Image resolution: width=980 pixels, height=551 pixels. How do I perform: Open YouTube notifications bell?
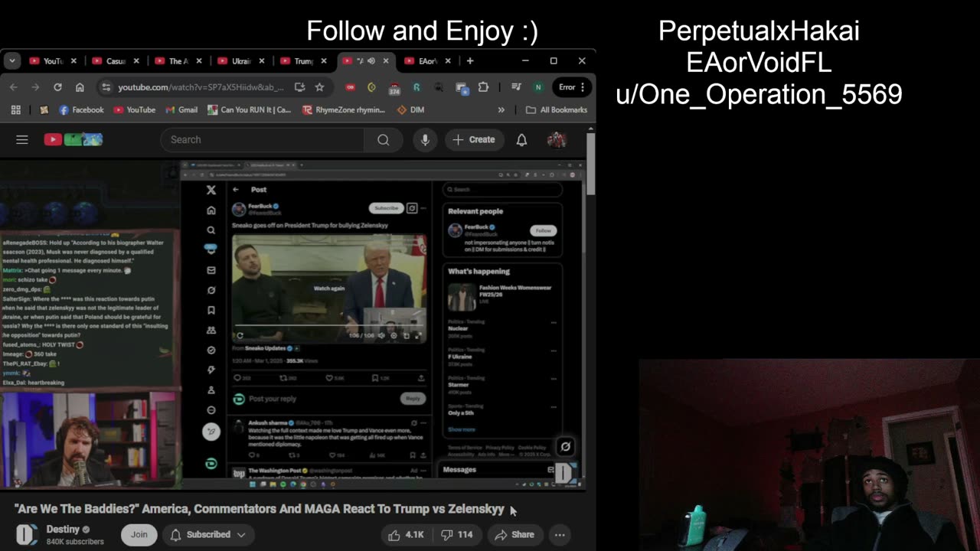pos(521,139)
